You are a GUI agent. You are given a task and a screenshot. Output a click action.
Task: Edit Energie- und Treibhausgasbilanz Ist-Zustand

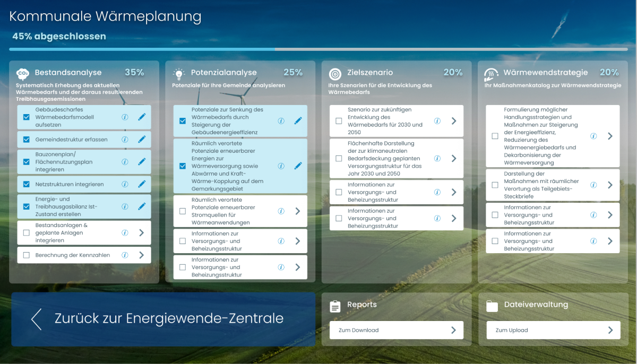[142, 206]
